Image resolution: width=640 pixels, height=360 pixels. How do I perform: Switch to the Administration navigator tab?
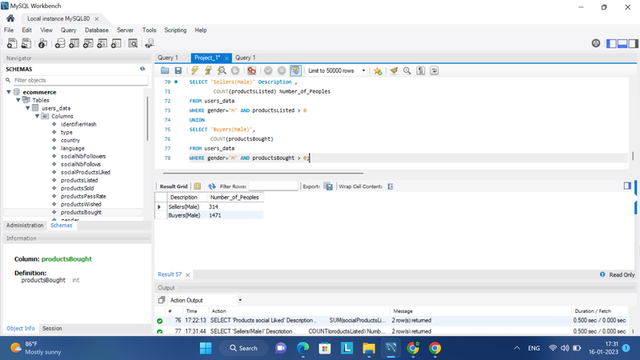tap(25, 225)
